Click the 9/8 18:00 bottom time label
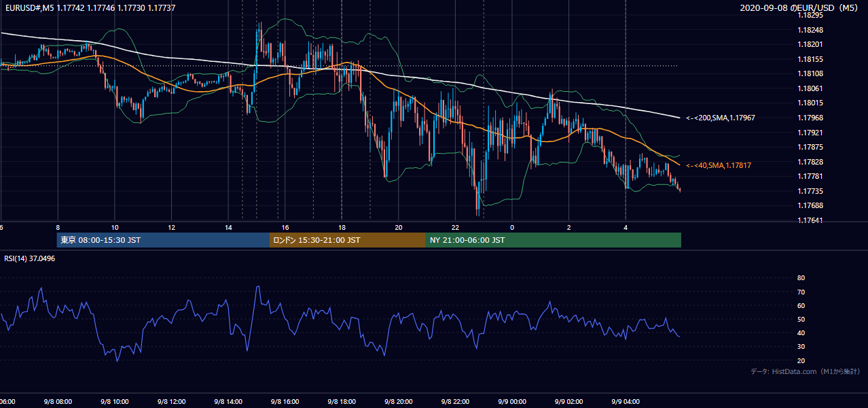This screenshot has width=868, height=408. click(x=341, y=402)
